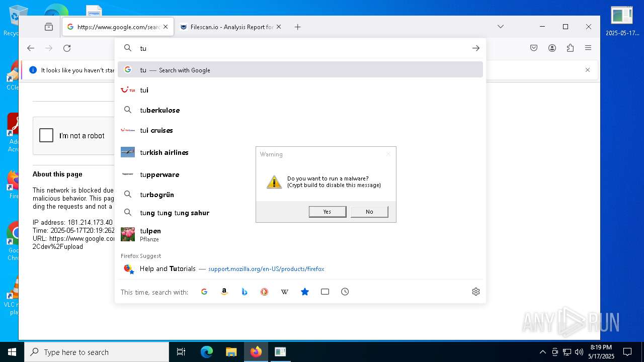Open the Windows Start menu
Screen dimensions: 644x362
[12, 352]
